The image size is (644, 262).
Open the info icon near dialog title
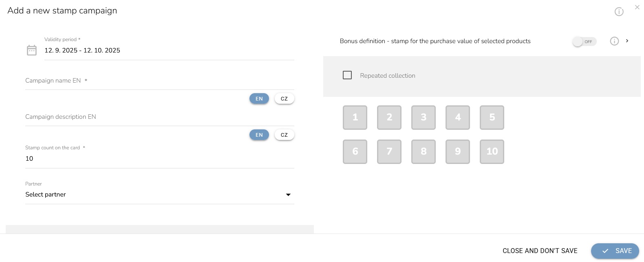pyautogui.click(x=619, y=12)
